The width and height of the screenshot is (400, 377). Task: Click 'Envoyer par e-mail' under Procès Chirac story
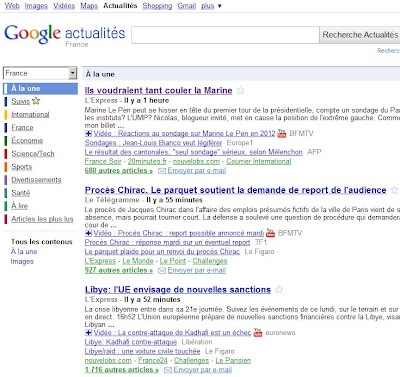tap(197, 270)
